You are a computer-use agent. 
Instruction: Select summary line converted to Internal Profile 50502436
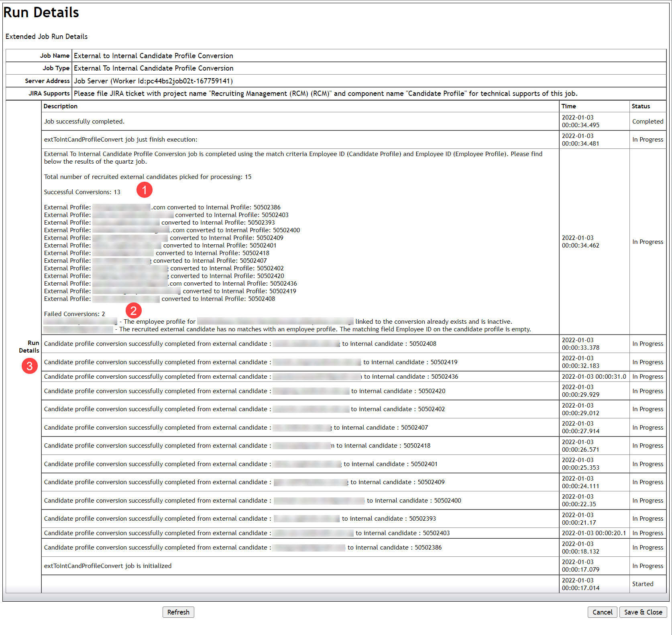pyautogui.click(x=171, y=284)
